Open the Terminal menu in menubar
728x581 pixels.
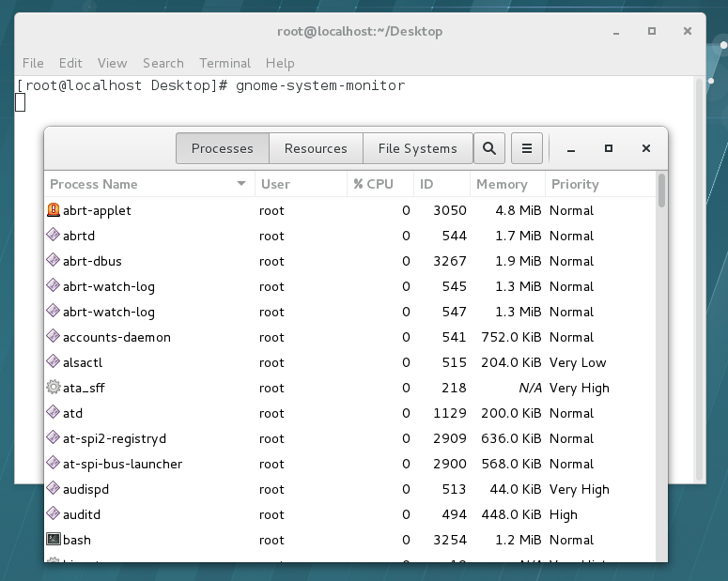coord(225,63)
